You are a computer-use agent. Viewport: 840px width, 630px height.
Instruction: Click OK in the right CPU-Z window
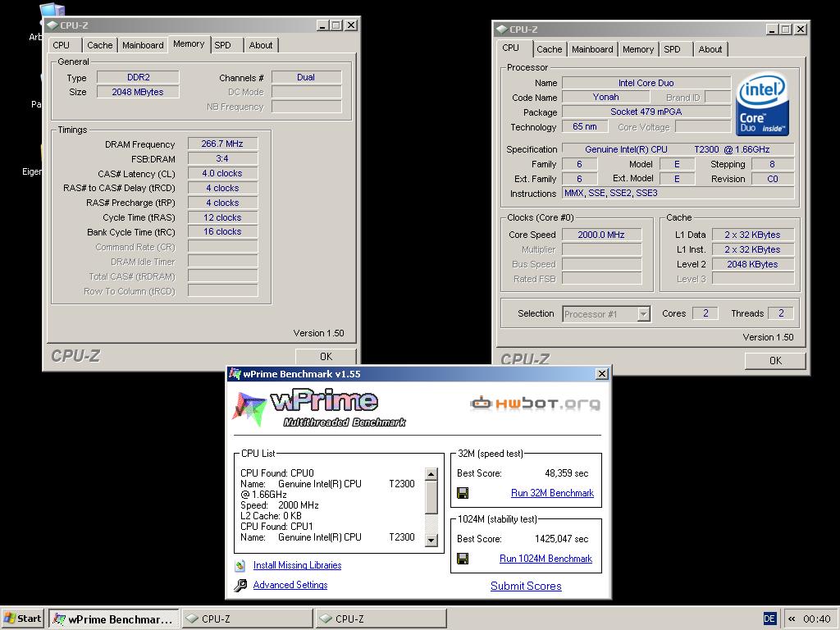(775, 361)
